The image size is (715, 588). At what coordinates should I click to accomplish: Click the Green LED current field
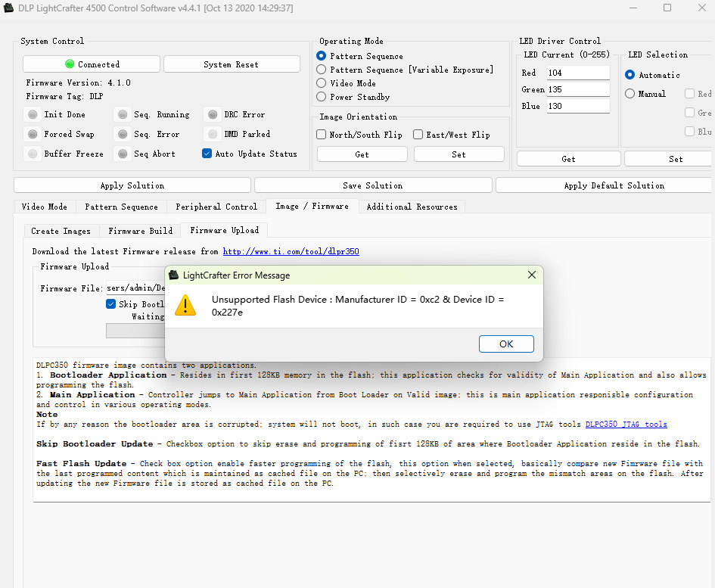578,89
